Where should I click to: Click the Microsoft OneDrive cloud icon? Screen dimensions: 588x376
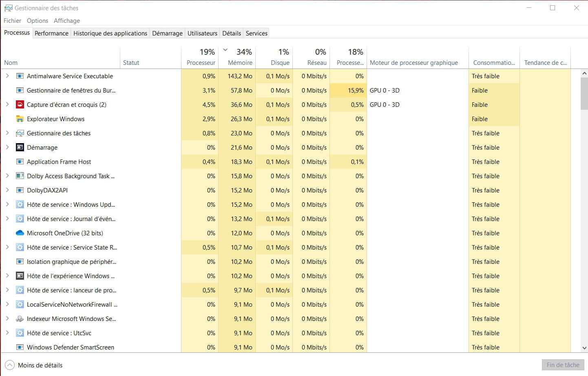[20, 233]
